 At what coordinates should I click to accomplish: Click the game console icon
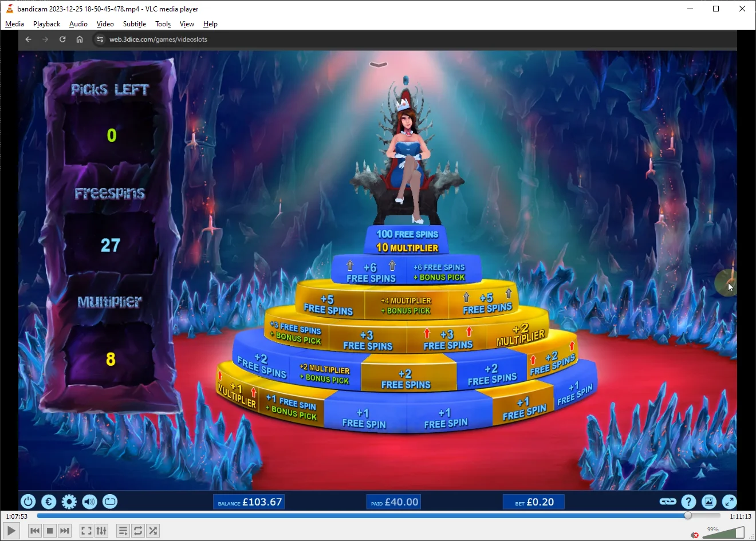point(110,502)
